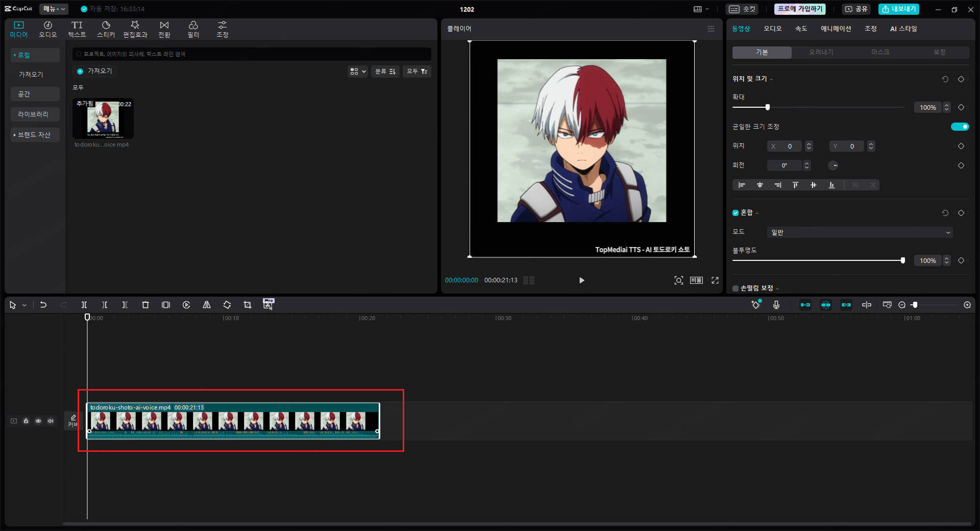Toggle the linkage chain button
The height and width of the screenshot is (531, 980).
pyautogui.click(x=846, y=305)
